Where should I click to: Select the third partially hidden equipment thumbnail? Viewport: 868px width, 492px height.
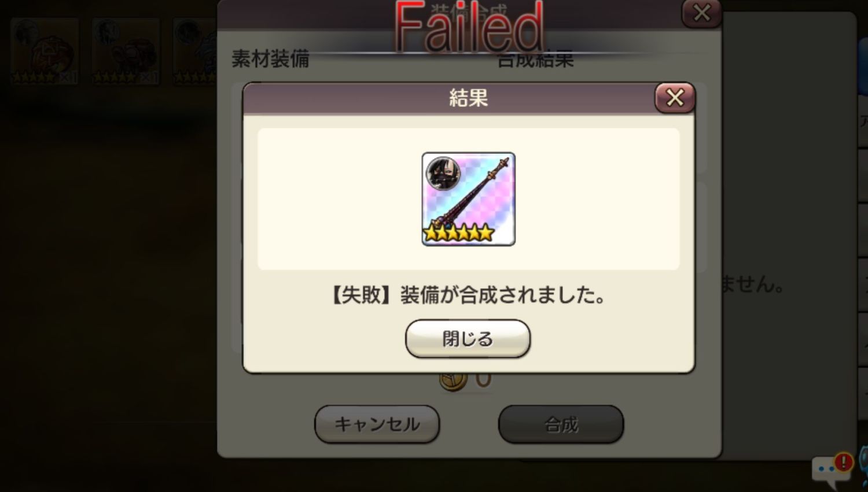(195, 51)
